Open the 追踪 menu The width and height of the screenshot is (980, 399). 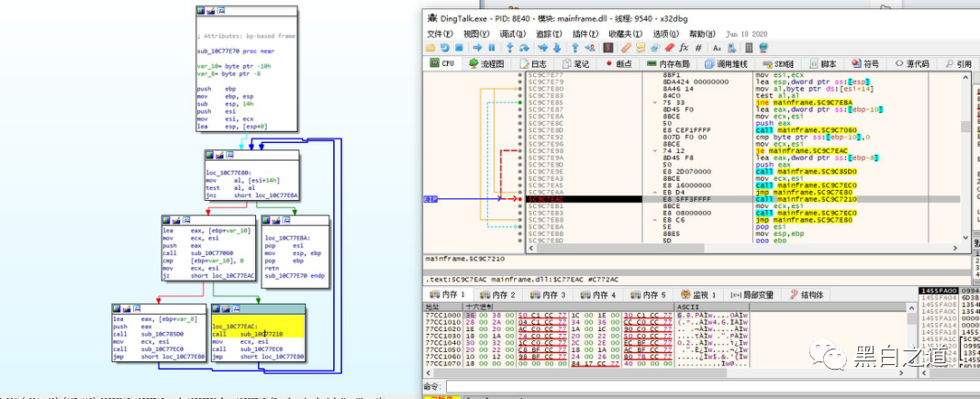pyautogui.click(x=548, y=34)
